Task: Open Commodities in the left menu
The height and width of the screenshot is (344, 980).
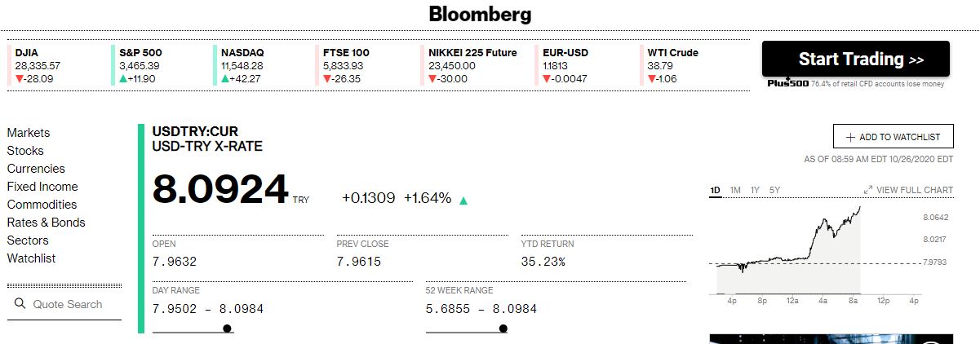Action: pos(42,205)
